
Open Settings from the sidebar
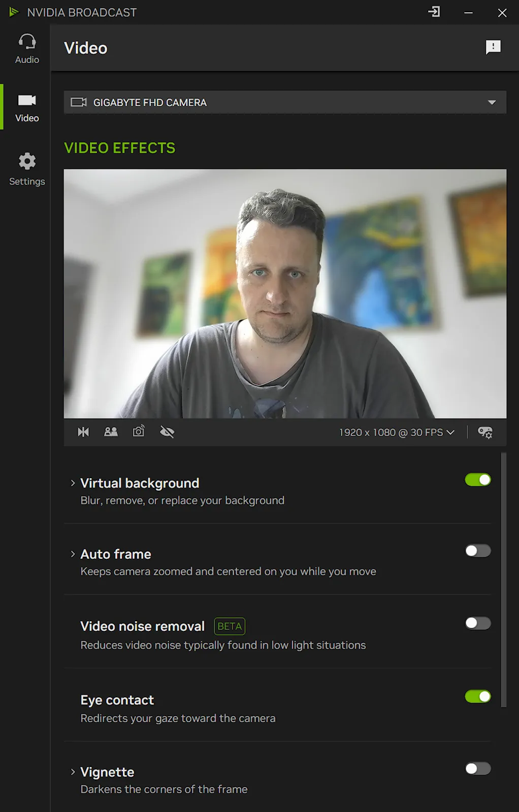pos(27,170)
